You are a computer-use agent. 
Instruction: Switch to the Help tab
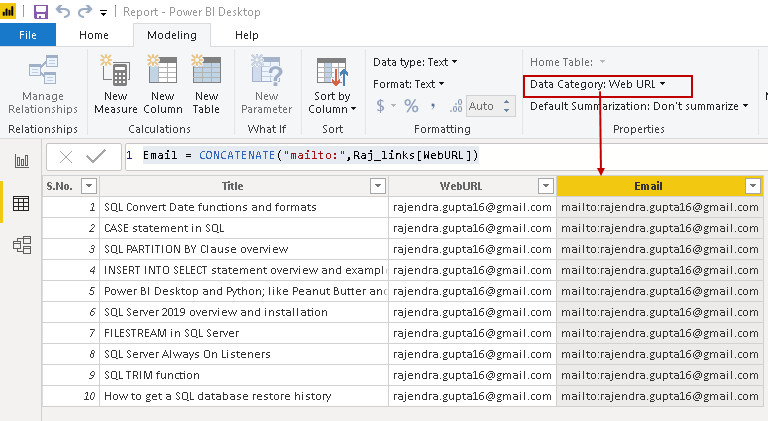[x=246, y=35]
